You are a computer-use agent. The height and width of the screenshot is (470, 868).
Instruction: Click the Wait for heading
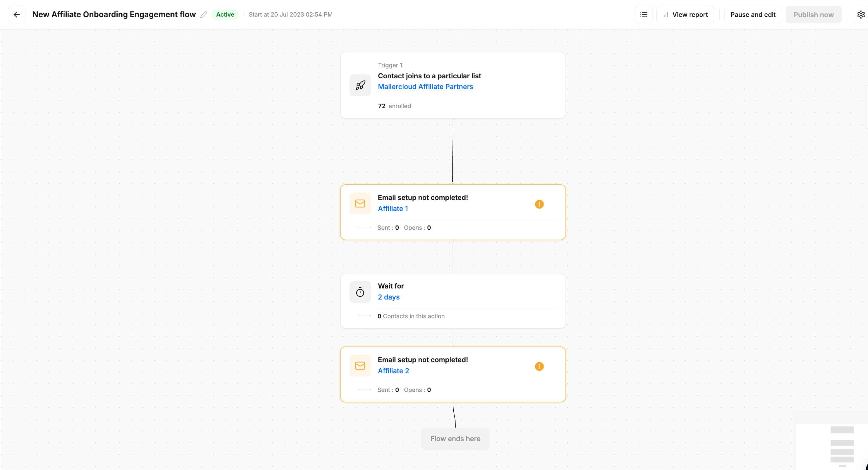point(390,286)
